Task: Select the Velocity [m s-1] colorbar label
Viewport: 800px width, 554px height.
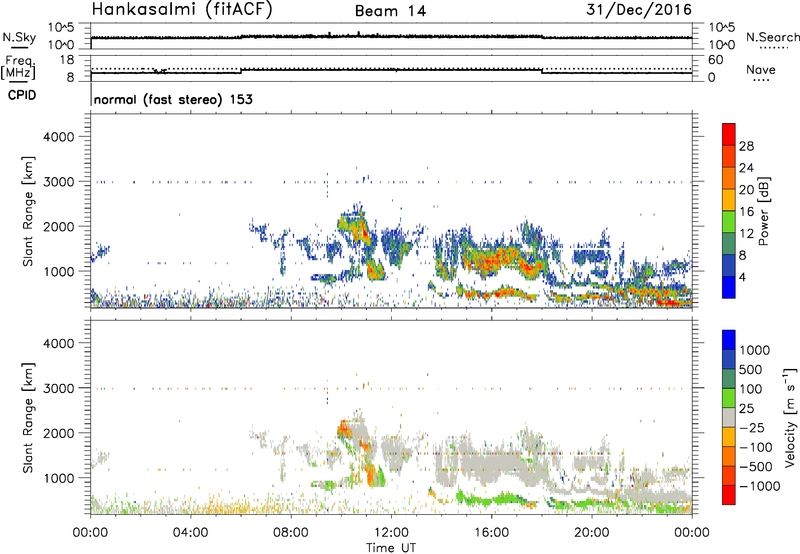Action: click(x=790, y=417)
